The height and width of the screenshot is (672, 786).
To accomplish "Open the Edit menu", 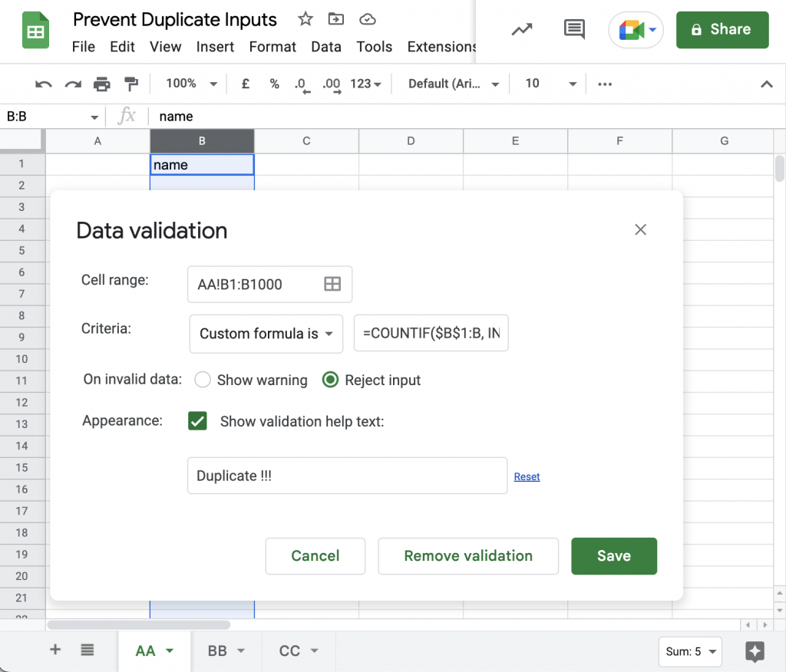I will pyautogui.click(x=122, y=47).
